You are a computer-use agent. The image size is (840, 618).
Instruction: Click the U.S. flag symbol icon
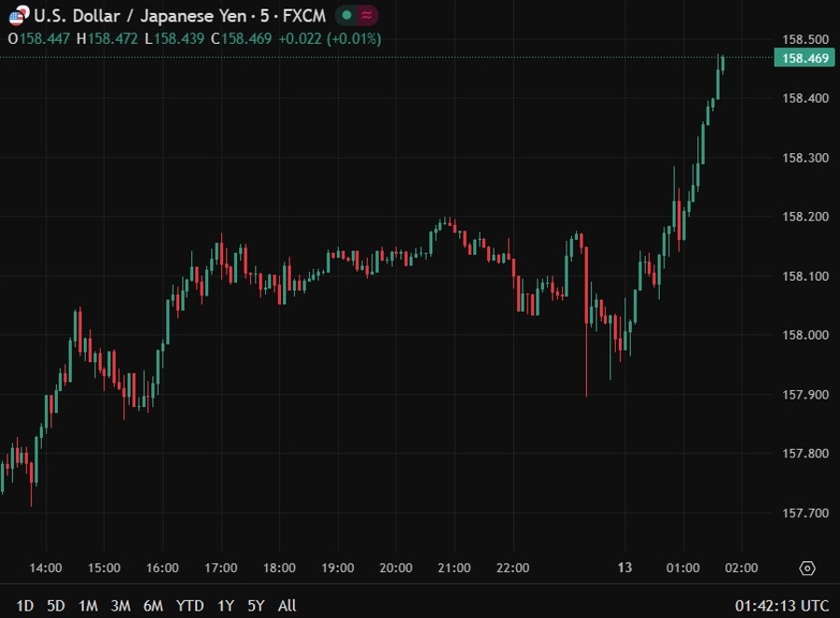(17, 16)
